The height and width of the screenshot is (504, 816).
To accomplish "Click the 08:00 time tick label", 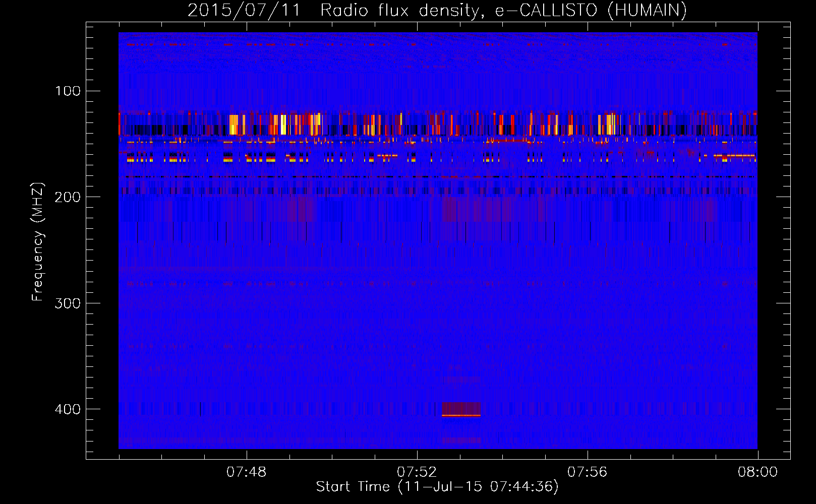I will point(758,472).
